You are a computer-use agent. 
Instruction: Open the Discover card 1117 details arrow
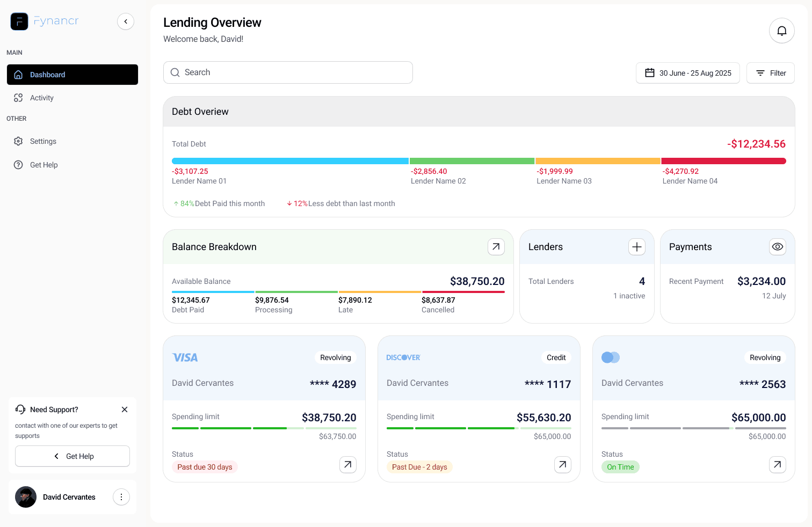pos(562,465)
